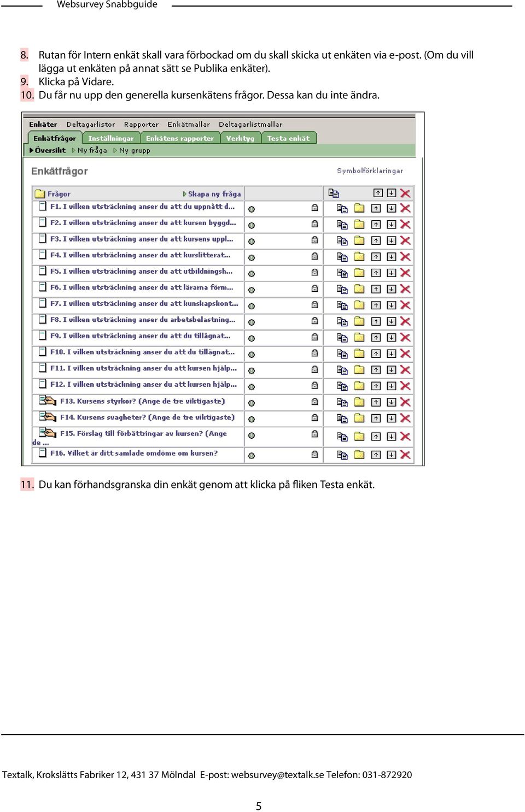Move question F2 up one position
The image size is (525, 812).
tap(376, 225)
